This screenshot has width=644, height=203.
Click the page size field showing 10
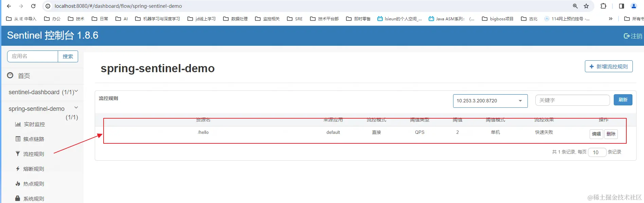click(x=597, y=153)
